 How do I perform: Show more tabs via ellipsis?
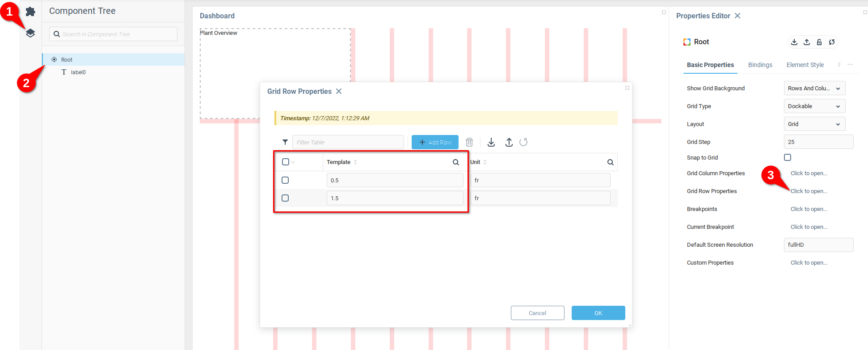coord(850,65)
